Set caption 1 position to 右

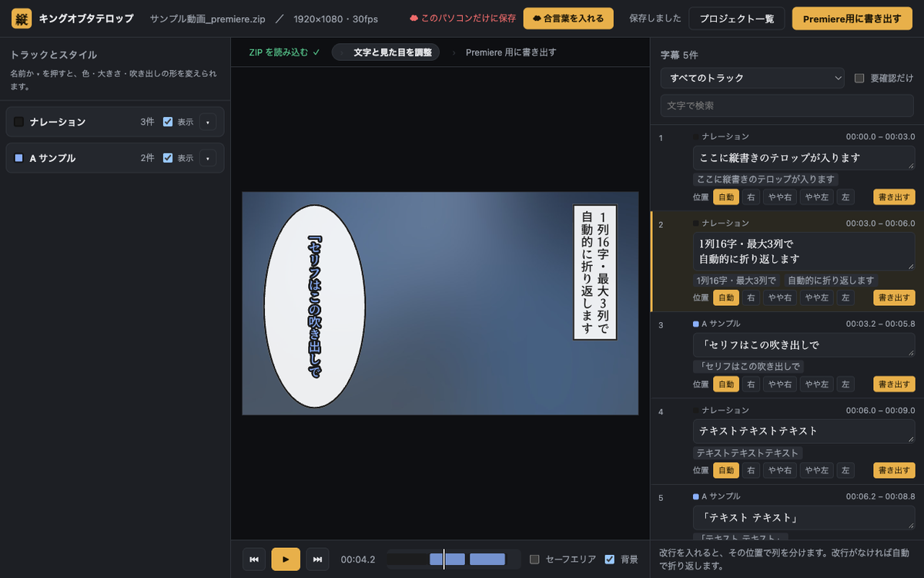(751, 197)
